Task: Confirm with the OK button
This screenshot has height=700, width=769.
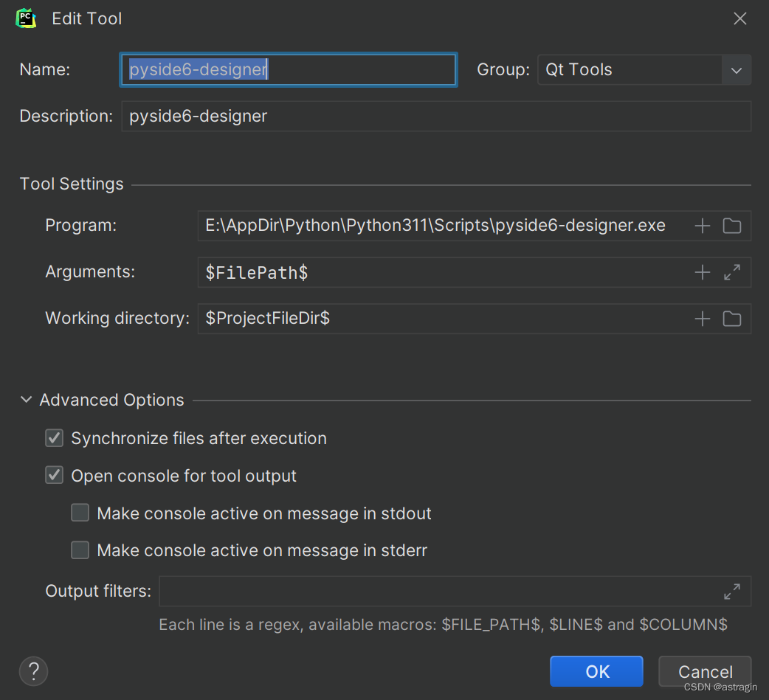Action: click(596, 671)
